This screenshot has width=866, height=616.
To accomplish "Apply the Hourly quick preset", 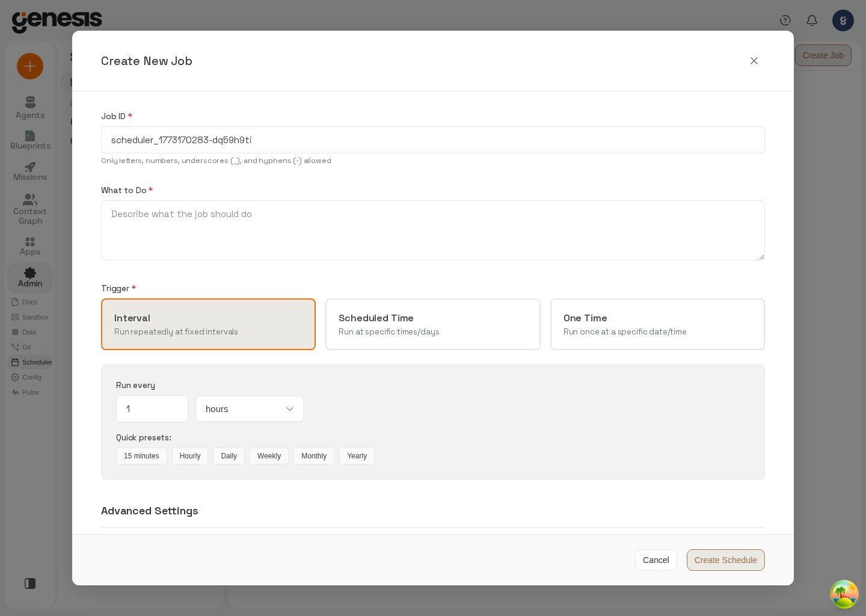I will [190, 456].
